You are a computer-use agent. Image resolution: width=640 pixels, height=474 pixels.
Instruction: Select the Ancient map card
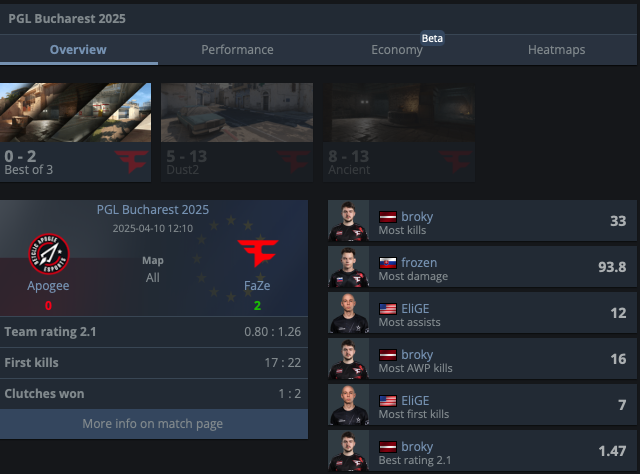(399, 132)
